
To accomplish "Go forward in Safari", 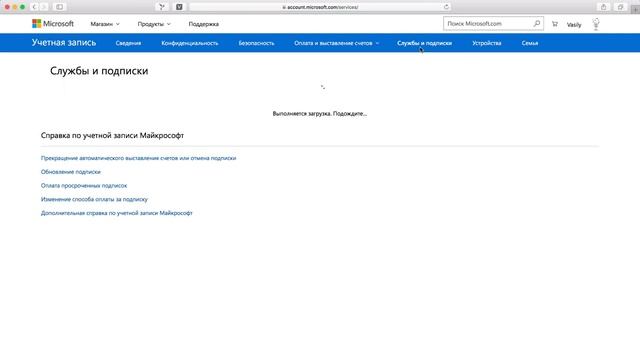I will pyautogui.click(x=44, y=7).
